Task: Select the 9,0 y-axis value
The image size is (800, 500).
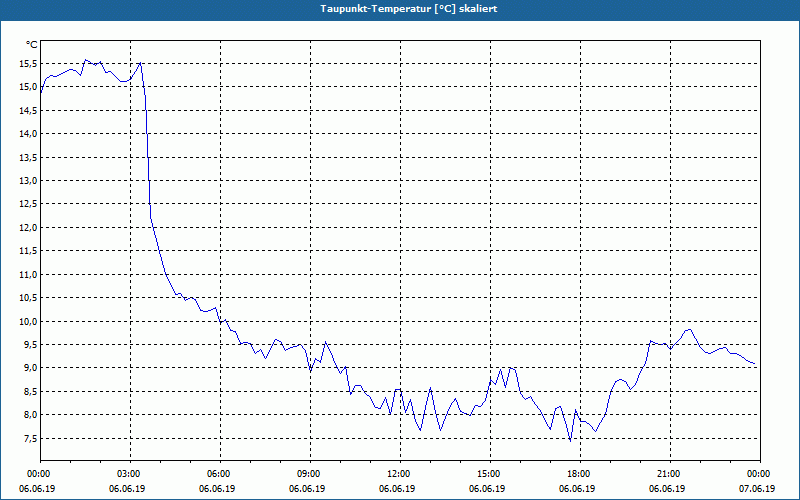Action: (30, 368)
